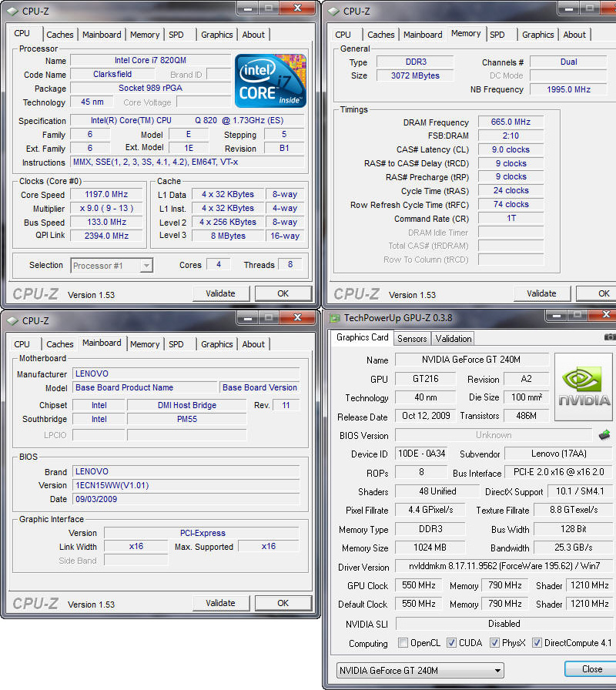Open Graphics tab in the Memory-tab window
This screenshot has height=690, width=616.
pos(538,35)
